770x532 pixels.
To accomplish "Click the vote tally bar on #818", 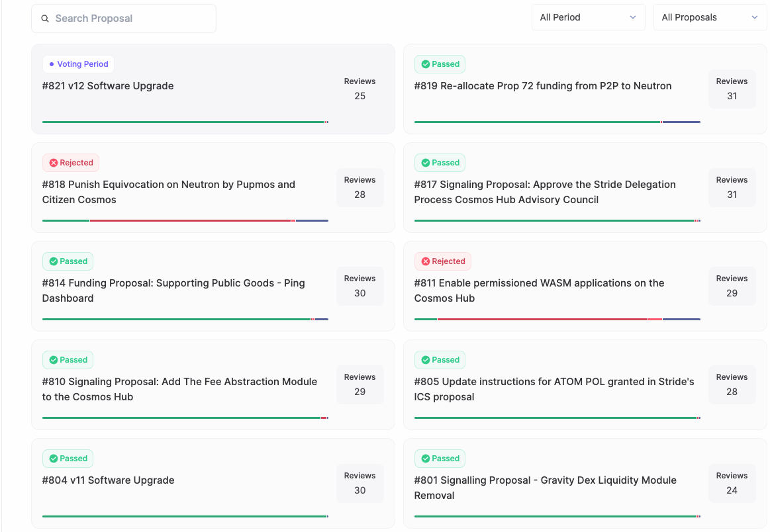I will [x=185, y=221].
